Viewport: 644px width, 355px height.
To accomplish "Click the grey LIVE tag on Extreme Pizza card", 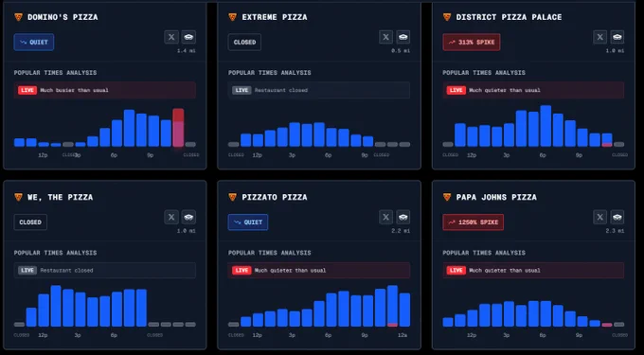I will 241,90.
